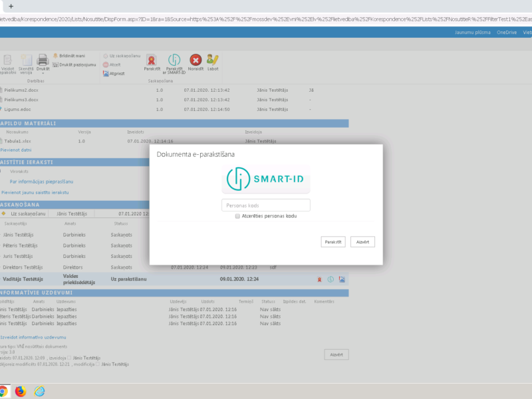Viewport: 532px width, 399px height.
Task: Open the Pielikums2.docx file
Action: click(x=21, y=90)
